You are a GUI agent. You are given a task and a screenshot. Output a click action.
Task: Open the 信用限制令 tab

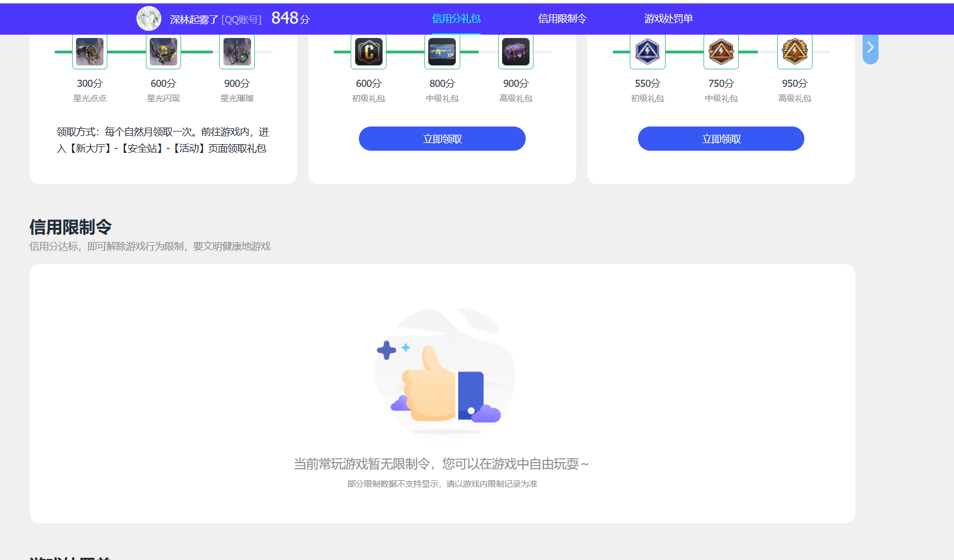562,19
